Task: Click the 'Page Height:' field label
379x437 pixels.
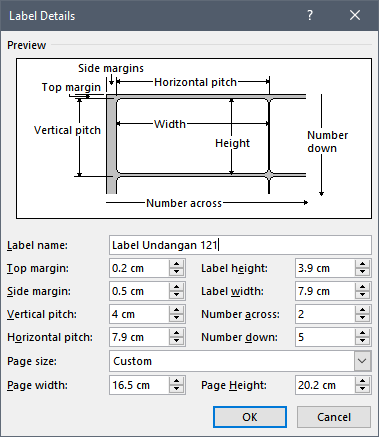Action: [x=234, y=385]
